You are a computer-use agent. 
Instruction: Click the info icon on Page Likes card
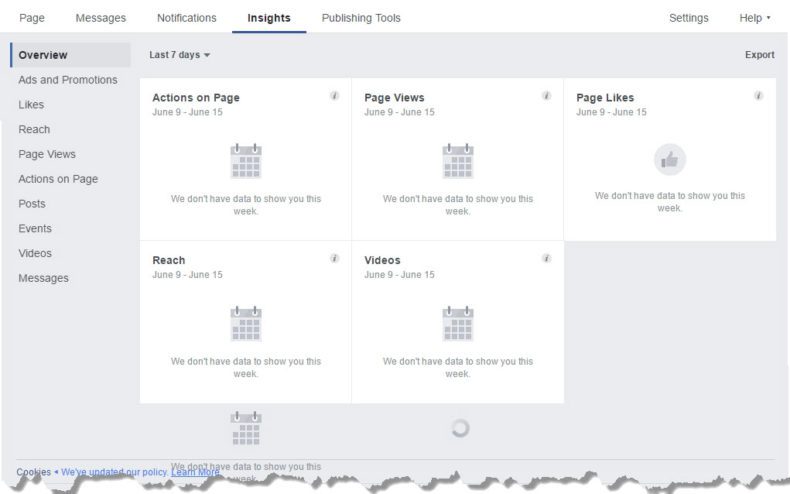(758, 96)
